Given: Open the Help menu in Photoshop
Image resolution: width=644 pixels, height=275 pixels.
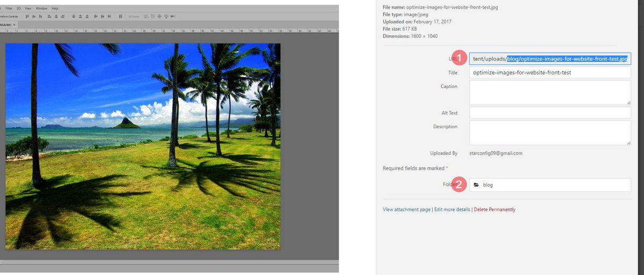Looking at the screenshot, I should (x=55, y=9).
